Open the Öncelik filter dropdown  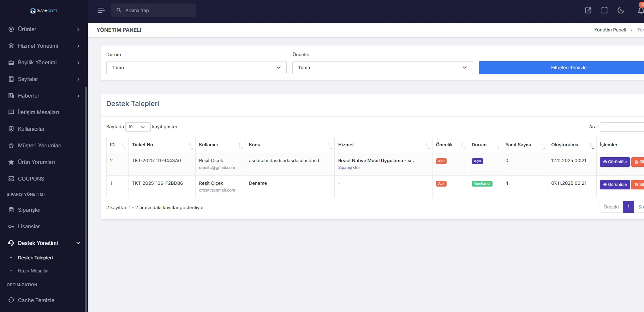coord(382,67)
